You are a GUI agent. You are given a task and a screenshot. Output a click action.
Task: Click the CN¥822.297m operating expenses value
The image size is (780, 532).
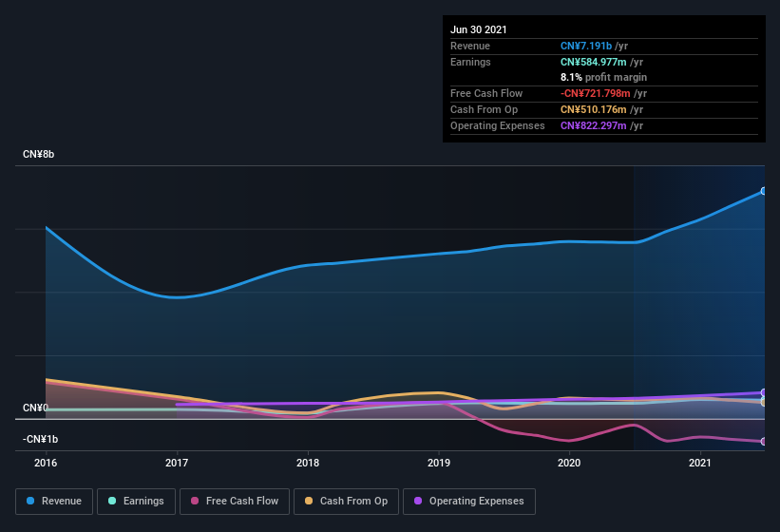[x=594, y=125]
